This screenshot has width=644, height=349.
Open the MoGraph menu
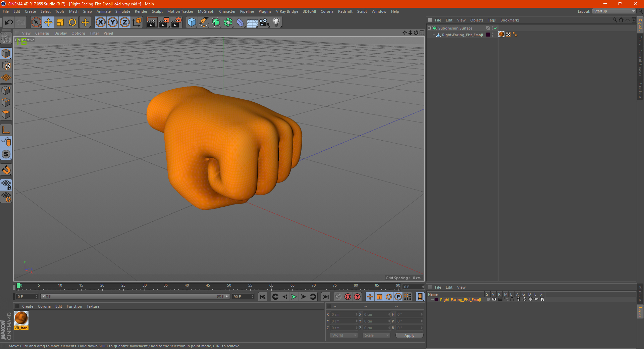click(206, 11)
